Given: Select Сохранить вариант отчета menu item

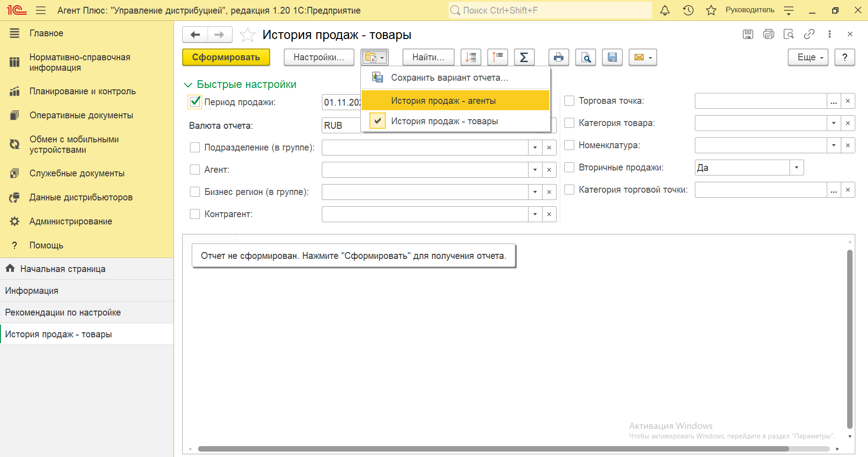Looking at the screenshot, I should pos(456,78).
